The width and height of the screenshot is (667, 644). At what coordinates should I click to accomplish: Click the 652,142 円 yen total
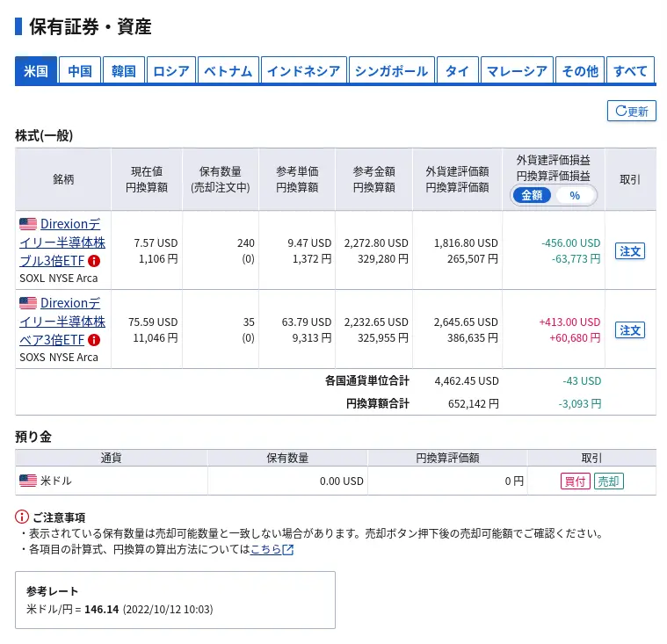[474, 403]
